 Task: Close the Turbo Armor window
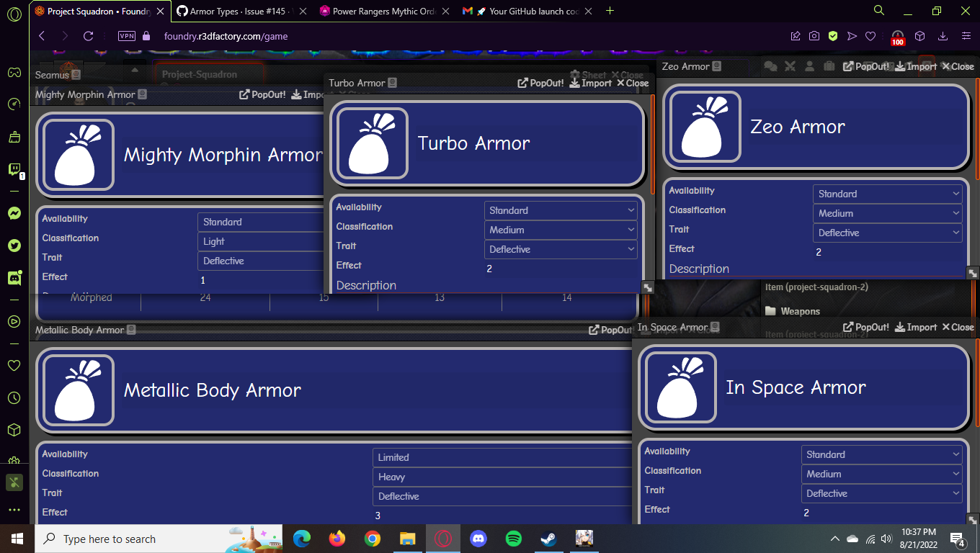coord(633,83)
